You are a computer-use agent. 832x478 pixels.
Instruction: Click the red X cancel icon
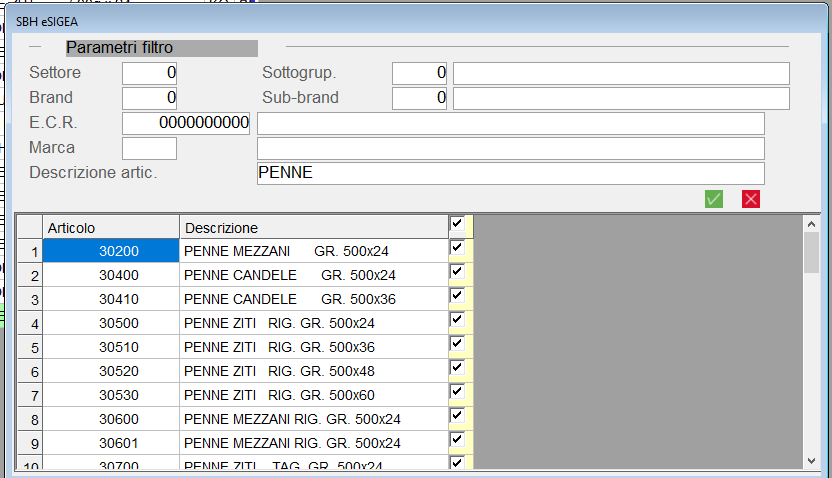[751, 199]
